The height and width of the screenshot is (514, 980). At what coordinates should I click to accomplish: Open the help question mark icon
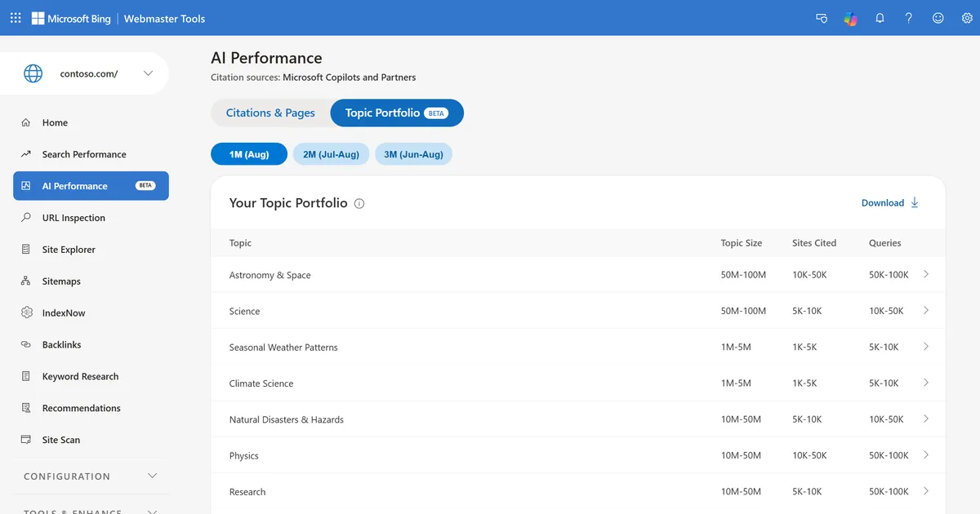point(909,18)
